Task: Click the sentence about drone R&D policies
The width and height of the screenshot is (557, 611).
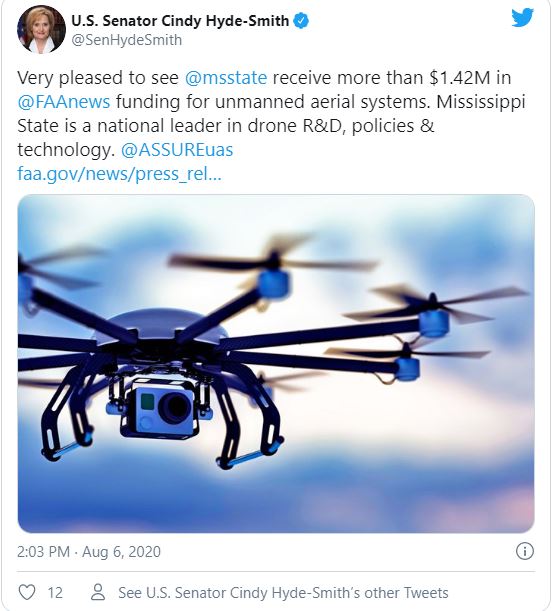Action: tap(225, 138)
